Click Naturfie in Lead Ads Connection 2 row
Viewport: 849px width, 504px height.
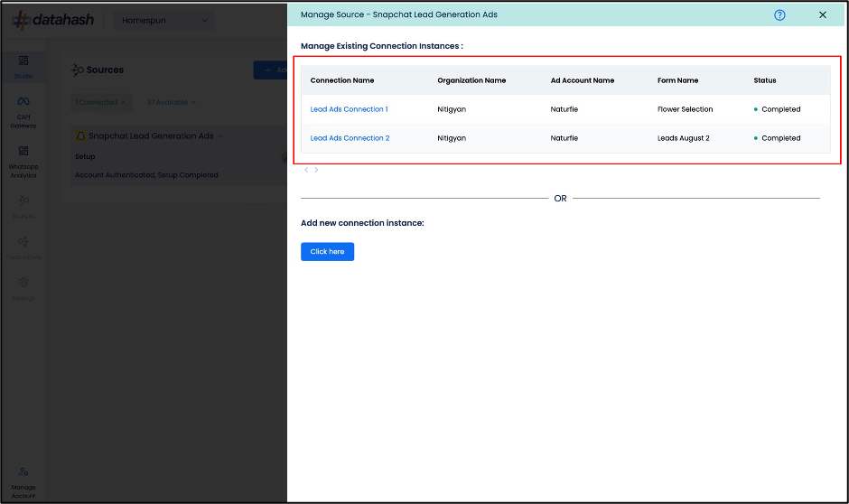coord(564,138)
